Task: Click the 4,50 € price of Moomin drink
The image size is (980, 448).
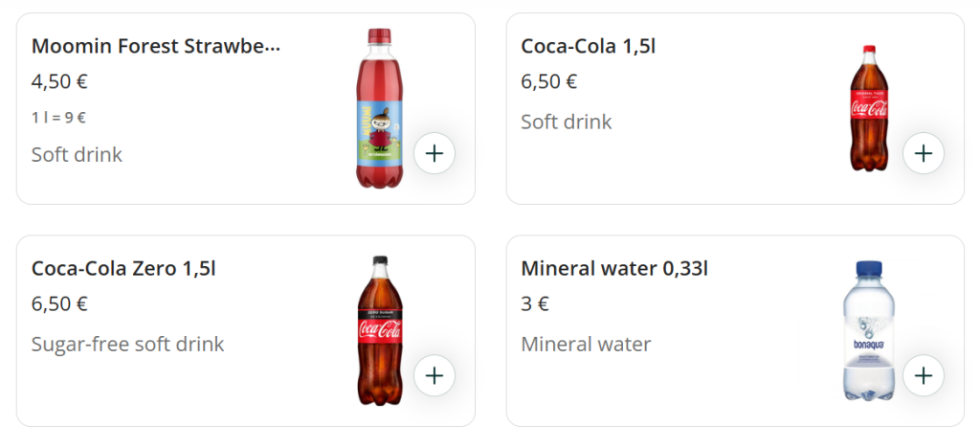Action: (59, 81)
